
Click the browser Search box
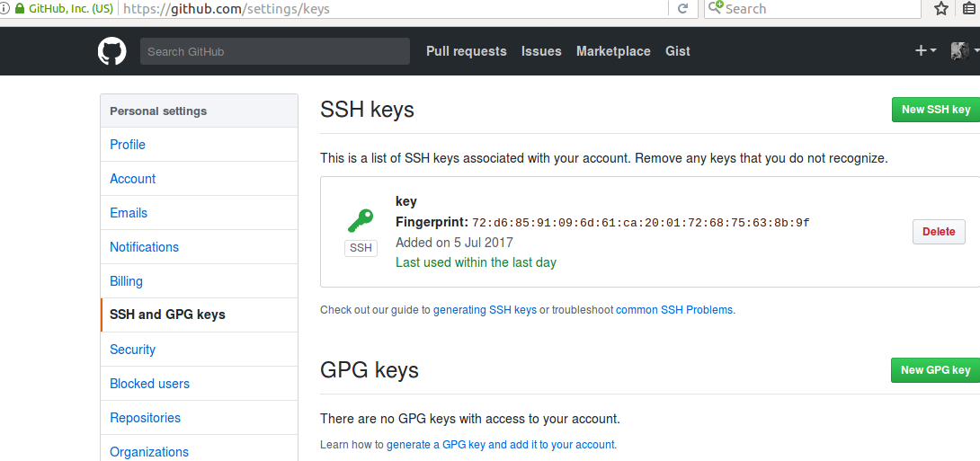click(813, 9)
